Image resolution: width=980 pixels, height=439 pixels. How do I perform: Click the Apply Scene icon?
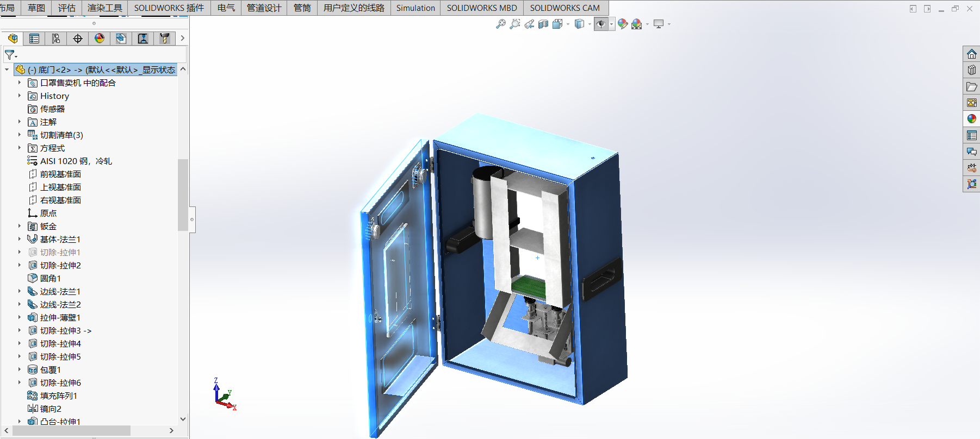click(x=637, y=24)
